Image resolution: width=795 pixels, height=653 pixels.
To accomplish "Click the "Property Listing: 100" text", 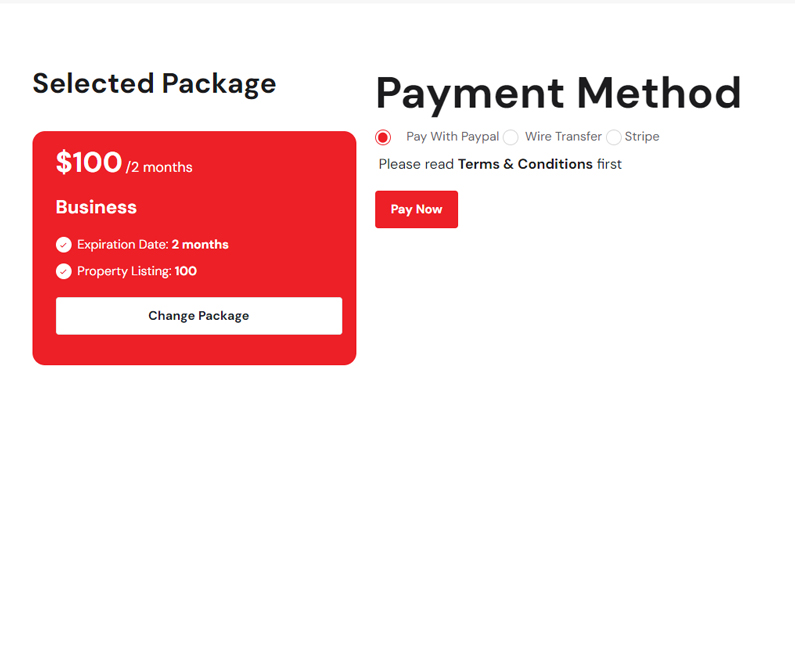I will (x=137, y=271).
